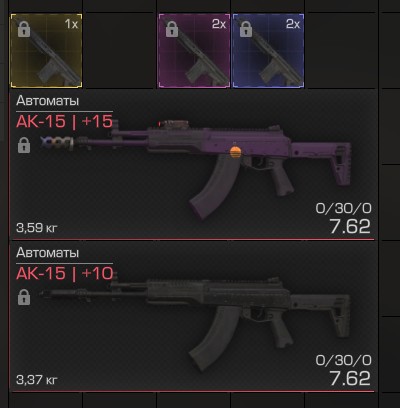Click the orange sticker on the purple AK-15

pyautogui.click(x=235, y=152)
